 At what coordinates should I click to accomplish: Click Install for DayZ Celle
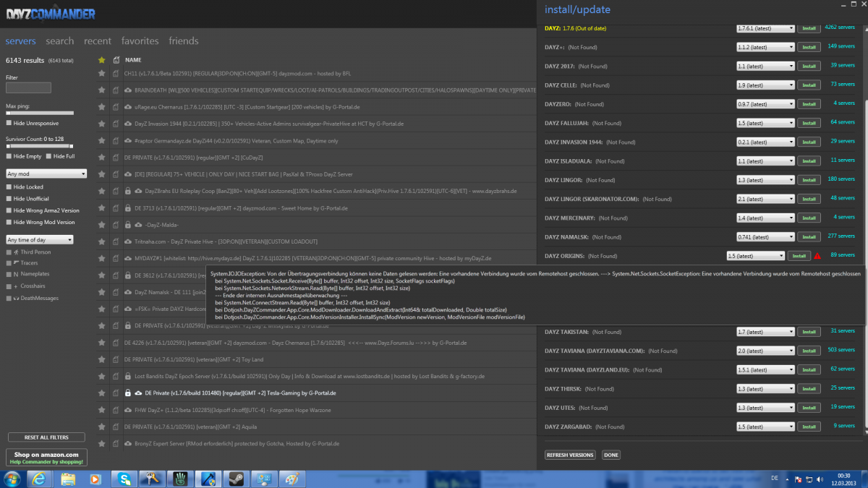pyautogui.click(x=808, y=85)
